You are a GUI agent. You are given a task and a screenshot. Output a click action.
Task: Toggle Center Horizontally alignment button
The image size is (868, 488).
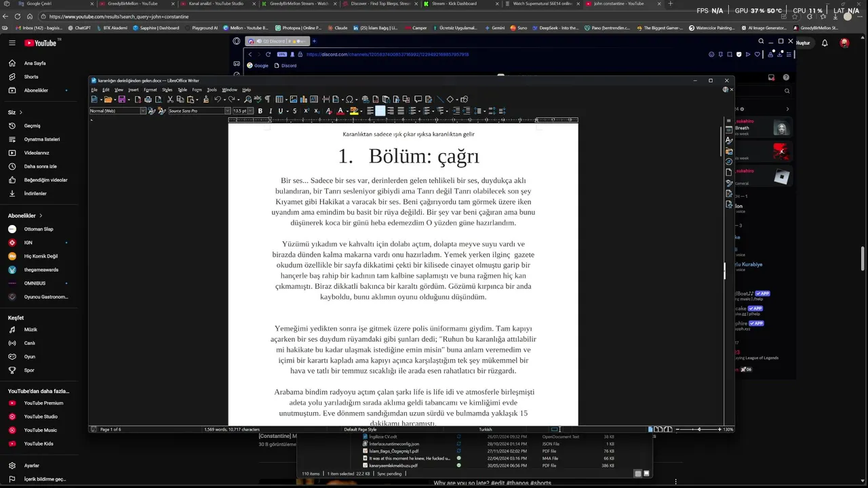380,110
